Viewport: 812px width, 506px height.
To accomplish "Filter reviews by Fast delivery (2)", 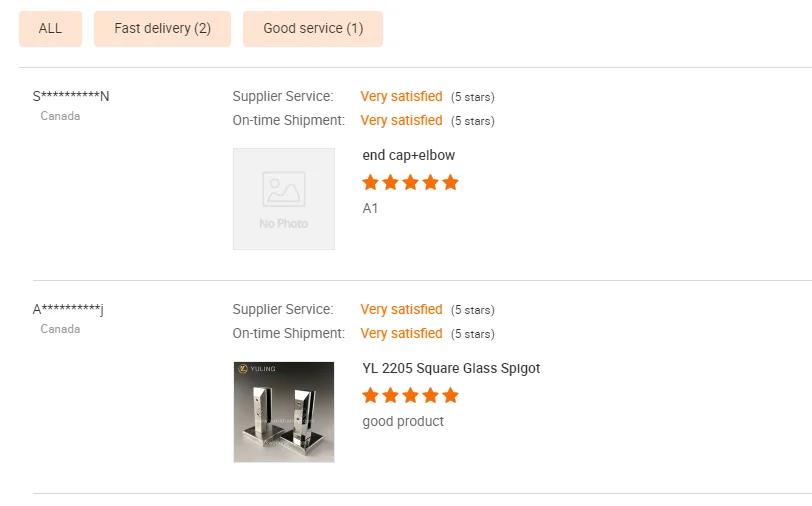I will pyautogui.click(x=162, y=28).
